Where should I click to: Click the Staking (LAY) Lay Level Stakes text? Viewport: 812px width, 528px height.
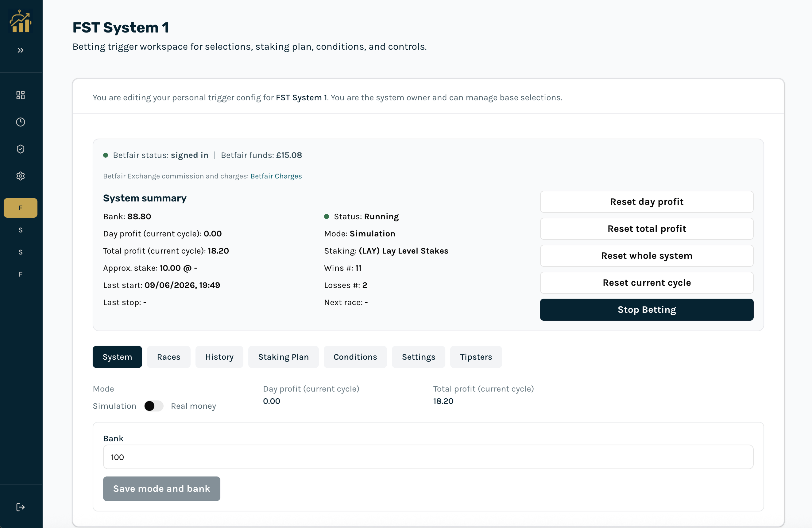pyautogui.click(x=386, y=251)
